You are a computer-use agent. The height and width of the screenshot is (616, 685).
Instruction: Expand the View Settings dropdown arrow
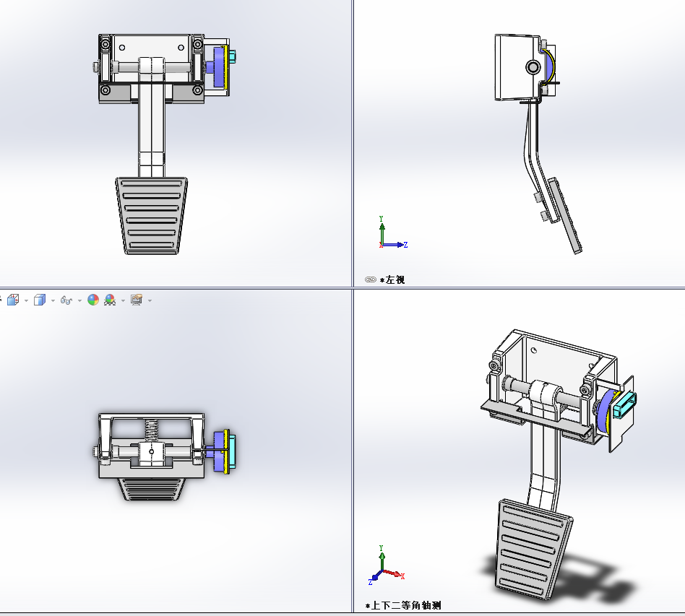click(150, 301)
